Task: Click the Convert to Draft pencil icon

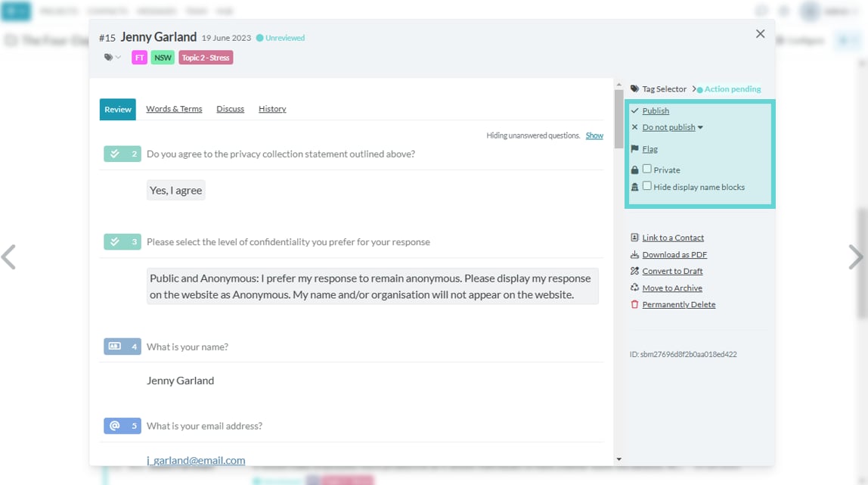Action: click(634, 272)
